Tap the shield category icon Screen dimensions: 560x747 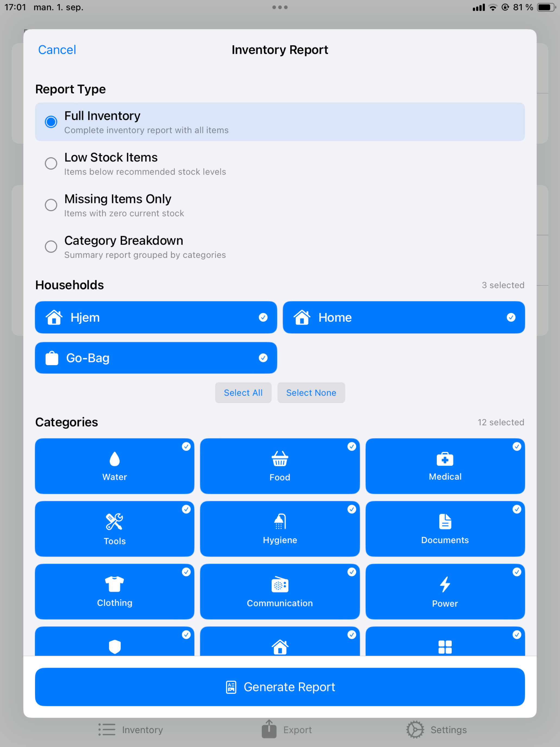point(115,647)
